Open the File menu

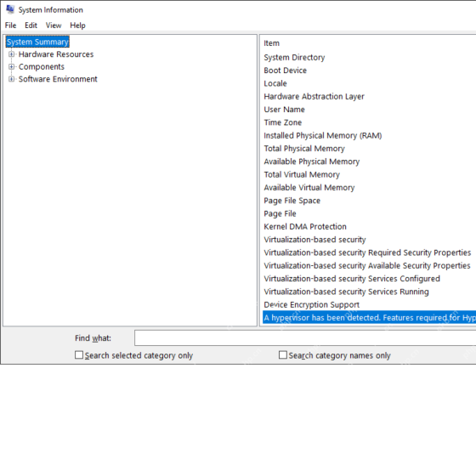pos(10,25)
